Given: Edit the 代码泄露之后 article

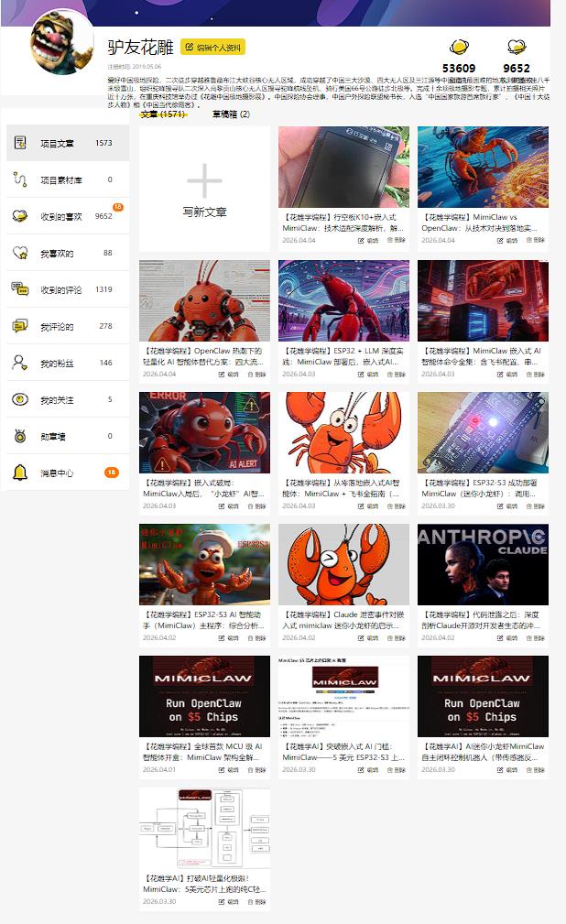Looking at the screenshot, I should 507,638.
